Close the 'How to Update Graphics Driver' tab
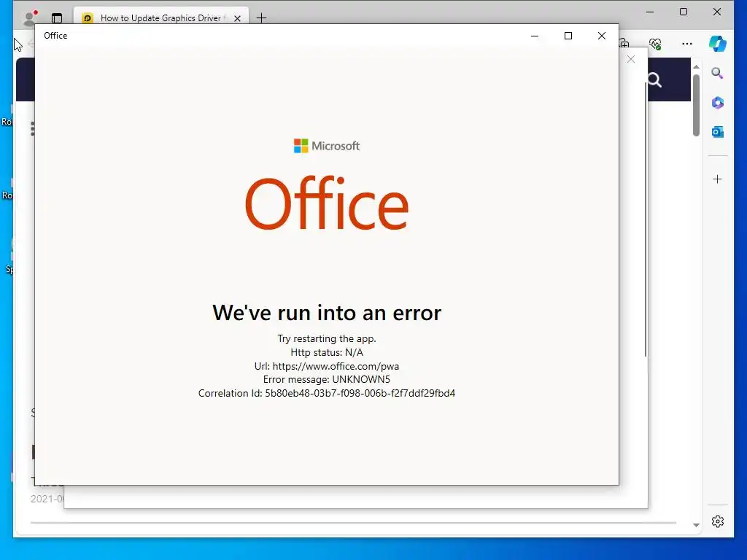This screenshot has height=560, width=747. [237, 18]
